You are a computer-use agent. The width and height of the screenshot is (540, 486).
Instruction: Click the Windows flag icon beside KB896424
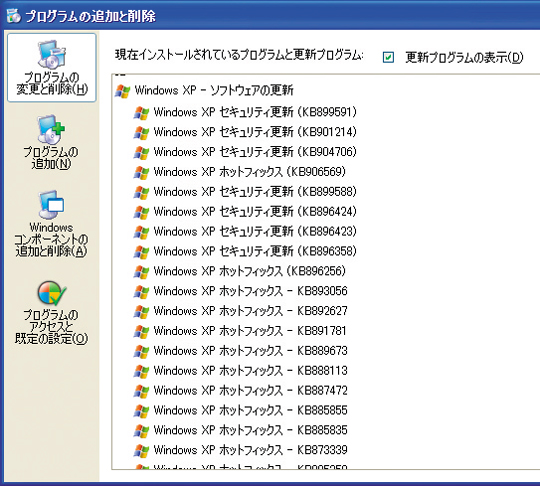coord(141,212)
